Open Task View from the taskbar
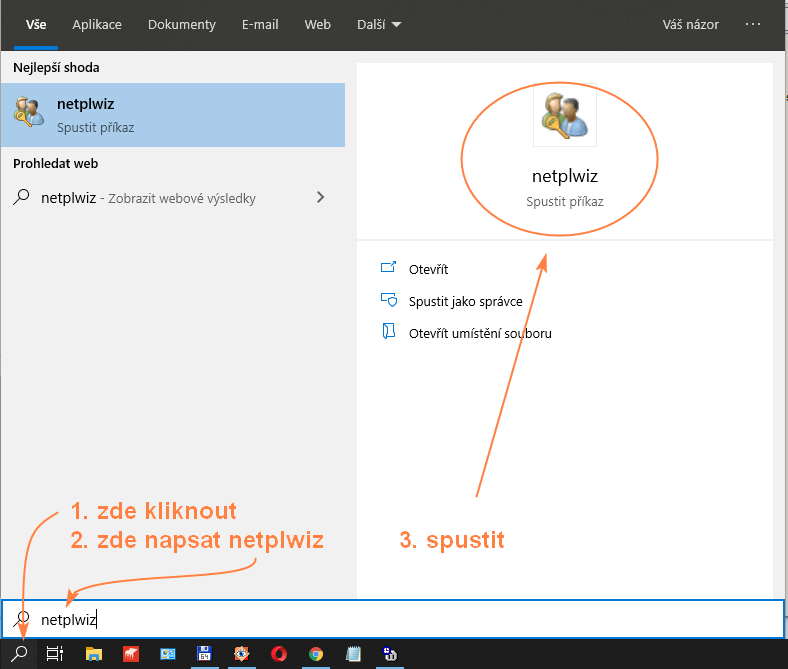This screenshot has width=788, height=669. coord(56,654)
